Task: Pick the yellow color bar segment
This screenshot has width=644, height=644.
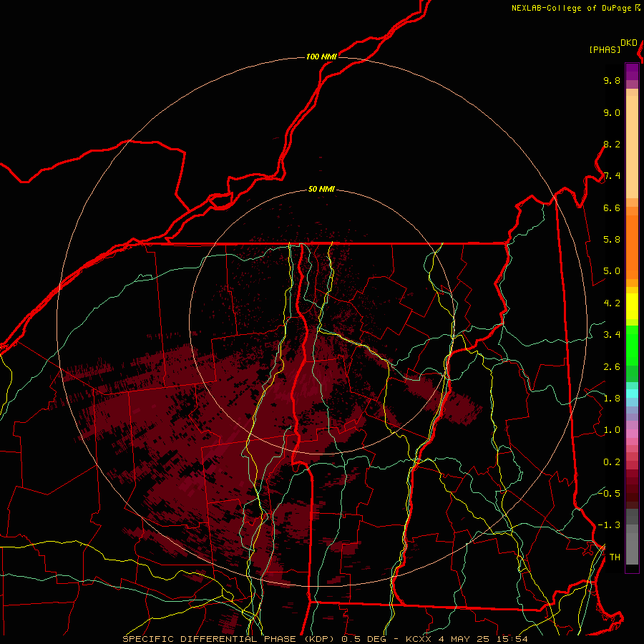Action: click(x=632, y=306)
